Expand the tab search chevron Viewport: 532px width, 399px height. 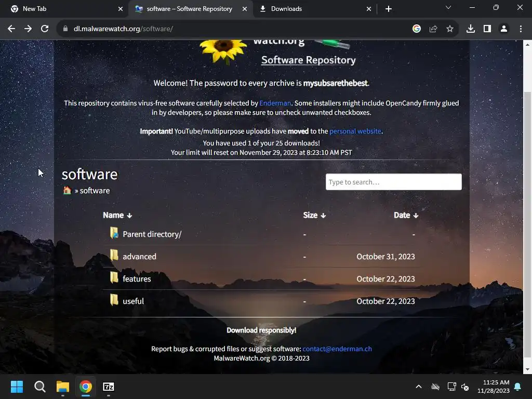click(448, 7)
